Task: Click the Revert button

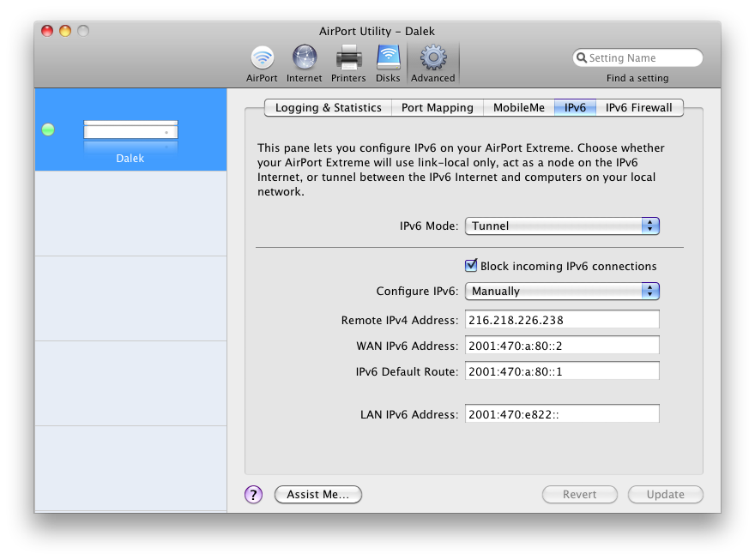Action: (x=580, y=495)
